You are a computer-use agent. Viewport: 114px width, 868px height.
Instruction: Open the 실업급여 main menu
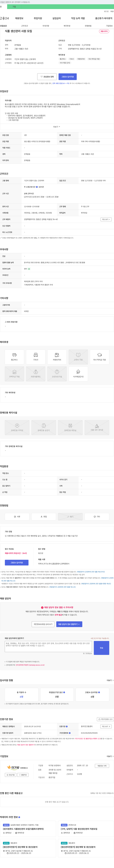(57, 18)
